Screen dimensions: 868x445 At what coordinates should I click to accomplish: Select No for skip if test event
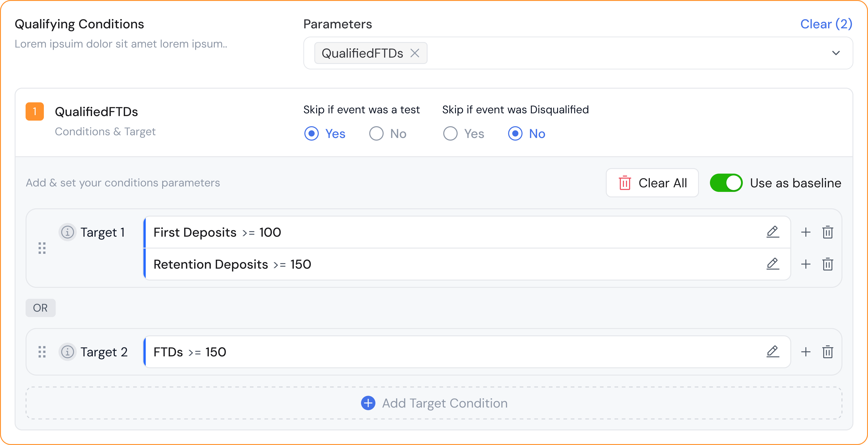376,133
